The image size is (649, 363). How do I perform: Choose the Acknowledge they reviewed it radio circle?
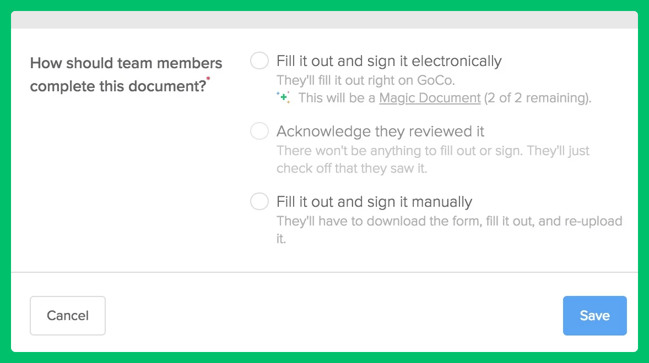[x=259, y=131]
